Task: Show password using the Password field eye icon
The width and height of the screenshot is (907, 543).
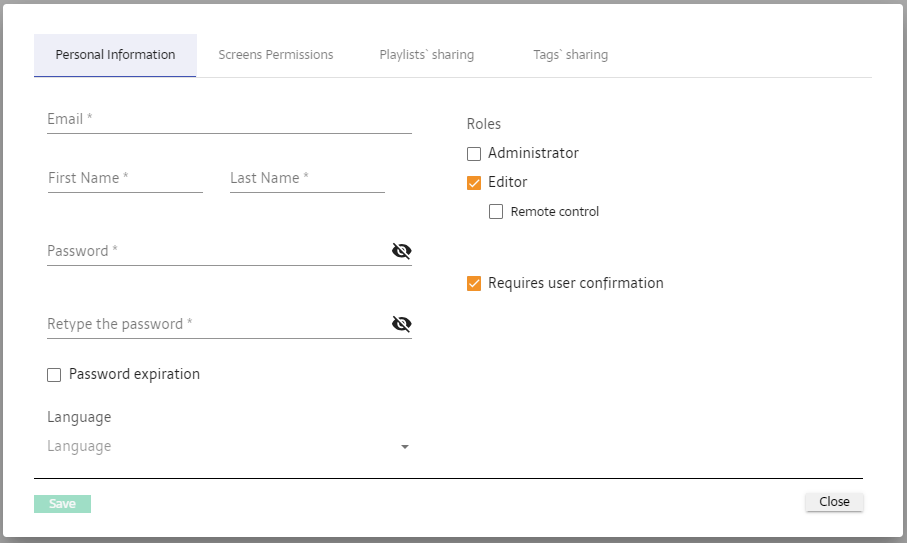Action: click(401, 251)
